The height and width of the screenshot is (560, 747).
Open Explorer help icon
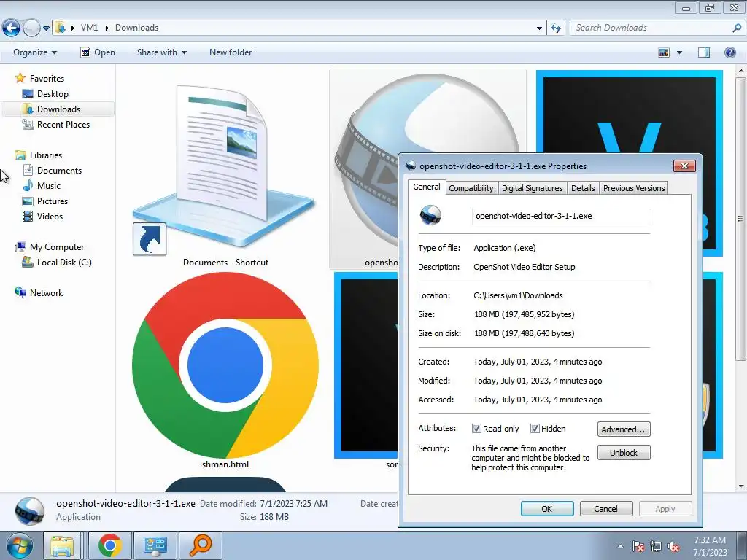click(729, 52)
